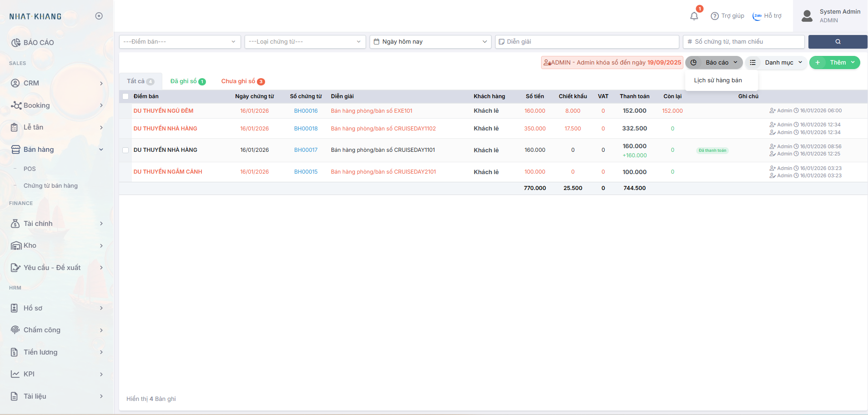Open Zalo support icon
The height and width of the screenshot is (415, 868).
tap(757, 16)
